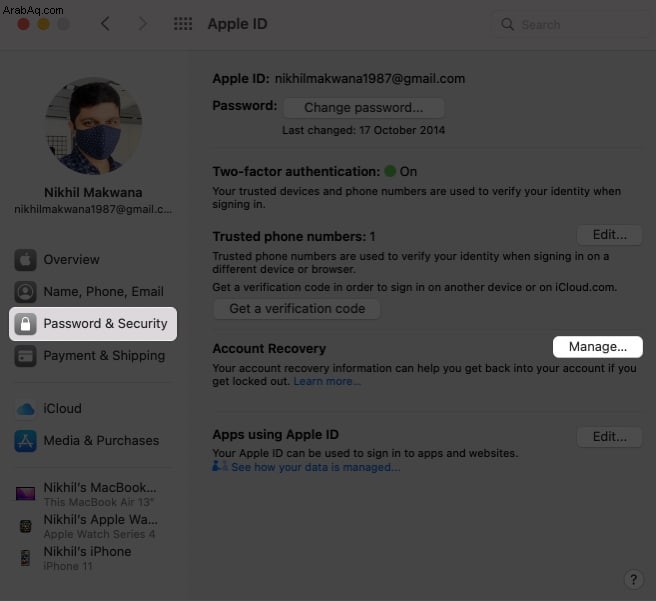Screen dimensions: 656x601
Task: Open See how your data is managed link
Action: [x=315, y=467]
